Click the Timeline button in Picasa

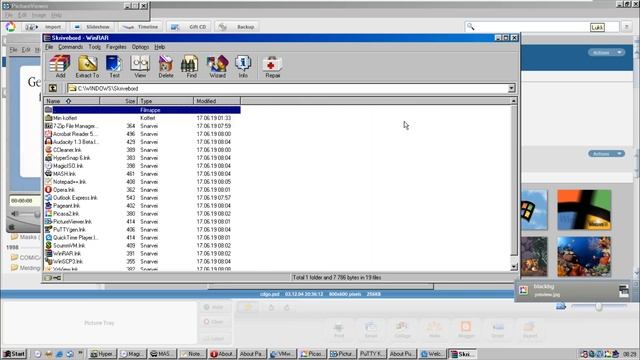point(140,27)
